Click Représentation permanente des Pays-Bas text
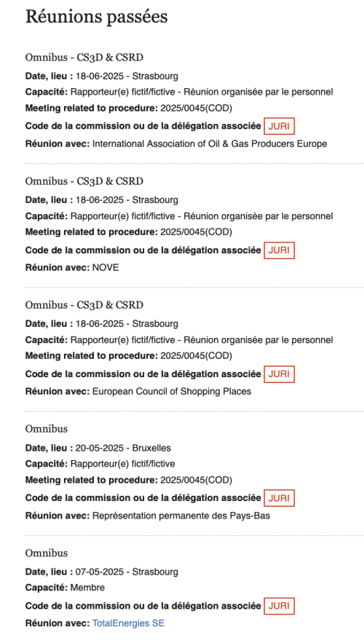 point(181,515)
